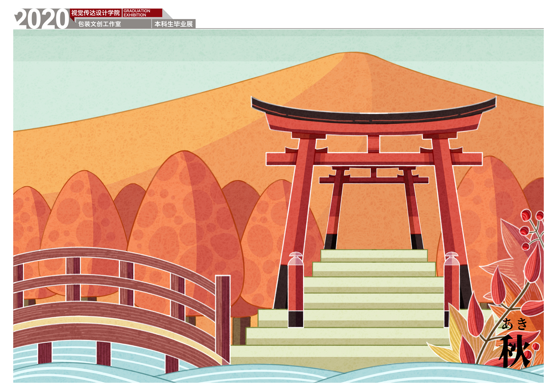The width and height of the screenshot is (557, 392).
Task: Click the GRADUATION EXHIBITION red label
Action: click(137, 13)
